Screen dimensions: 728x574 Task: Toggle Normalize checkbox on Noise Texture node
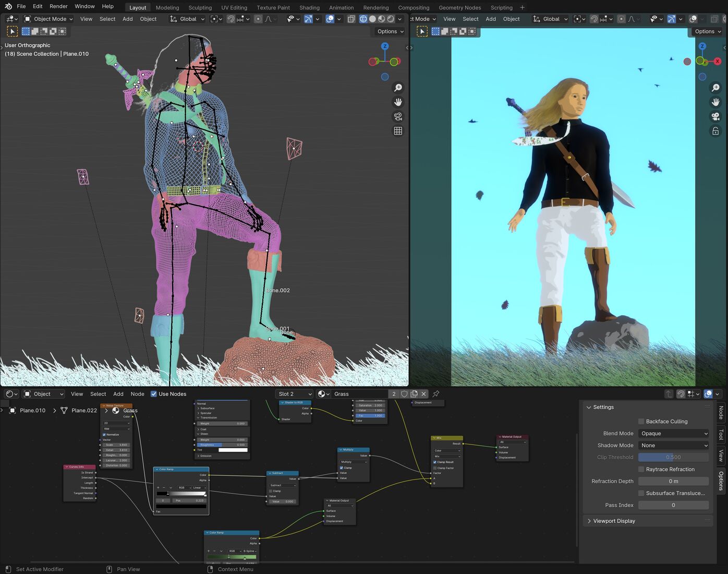[104, 434]
